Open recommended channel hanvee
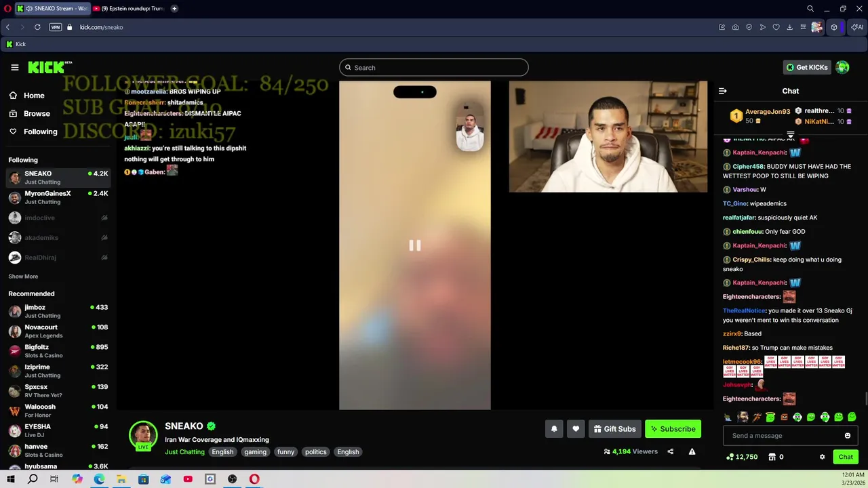 click(x=58, y=450)
